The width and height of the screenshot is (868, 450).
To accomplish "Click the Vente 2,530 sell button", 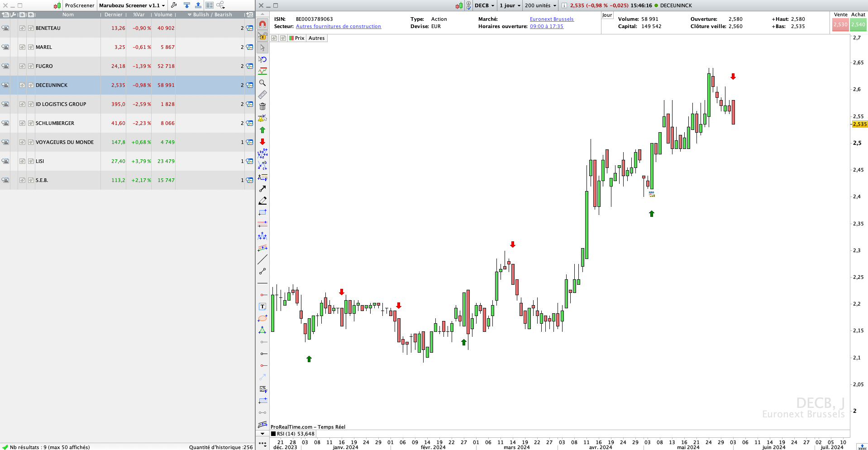I will point(840,24).
